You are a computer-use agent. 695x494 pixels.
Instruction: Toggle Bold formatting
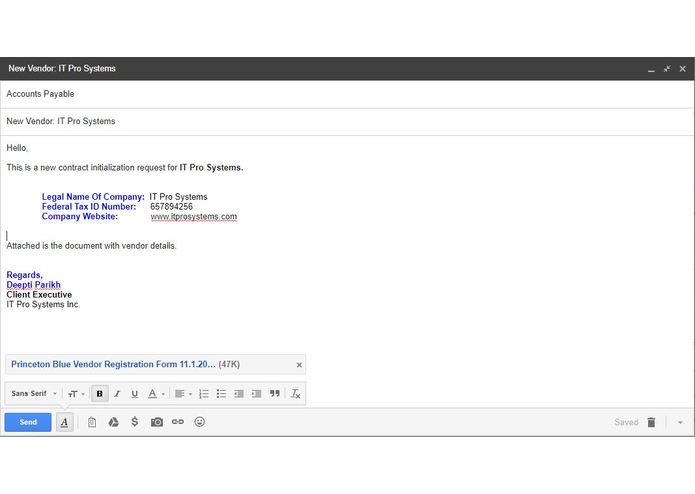coord(100,393)
